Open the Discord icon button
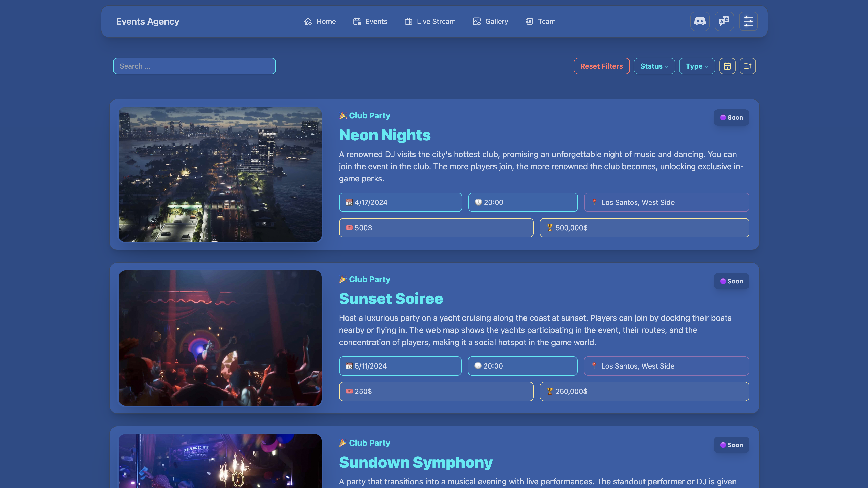 [699, 21]
